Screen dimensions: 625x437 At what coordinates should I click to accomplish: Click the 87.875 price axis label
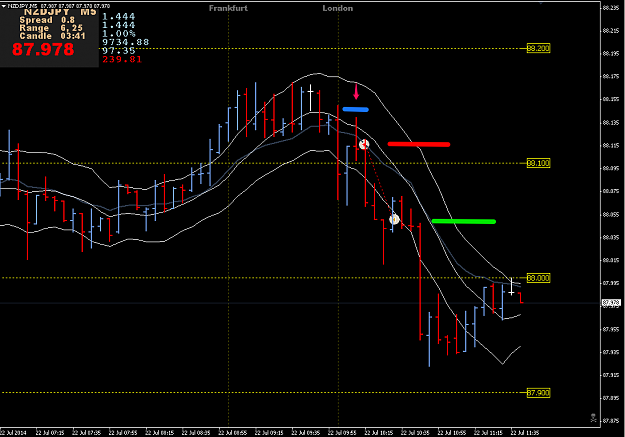[x=611, y=421]
